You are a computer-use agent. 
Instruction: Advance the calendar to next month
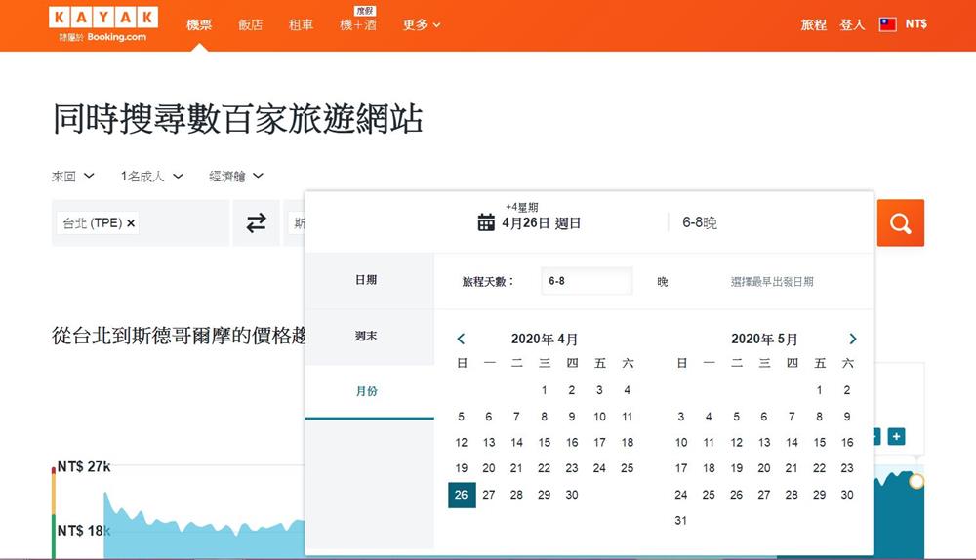tap(852, 339)
